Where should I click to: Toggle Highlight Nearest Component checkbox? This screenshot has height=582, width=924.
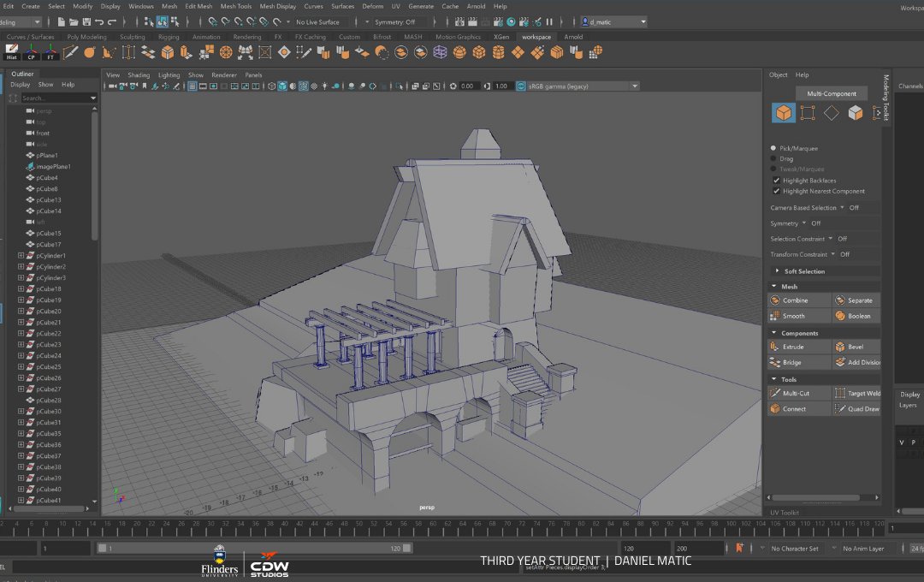[x=776, y=191]
